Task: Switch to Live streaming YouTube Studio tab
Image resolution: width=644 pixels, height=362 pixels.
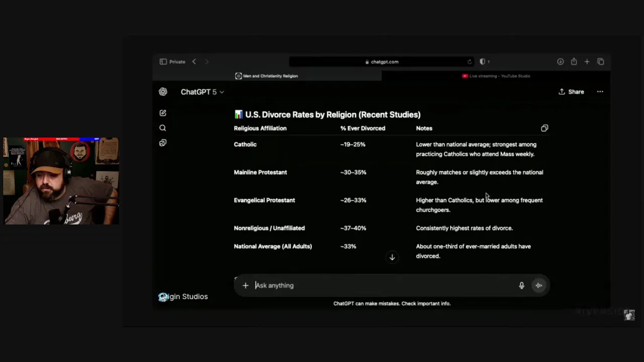Action: click(496, 76)
